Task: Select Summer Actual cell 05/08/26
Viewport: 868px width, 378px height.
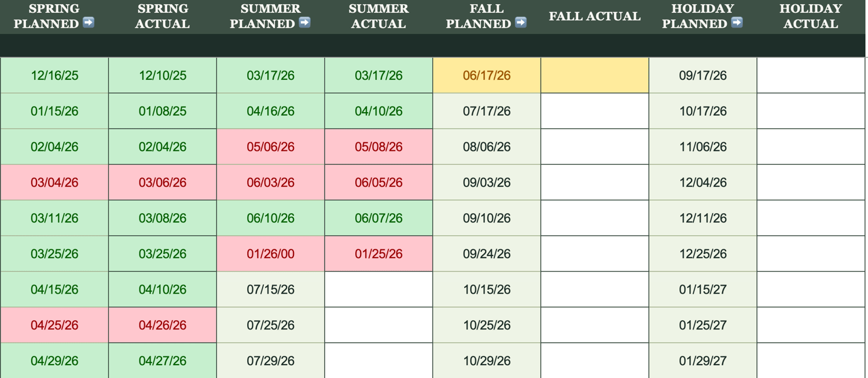Action: pos(378,147)
